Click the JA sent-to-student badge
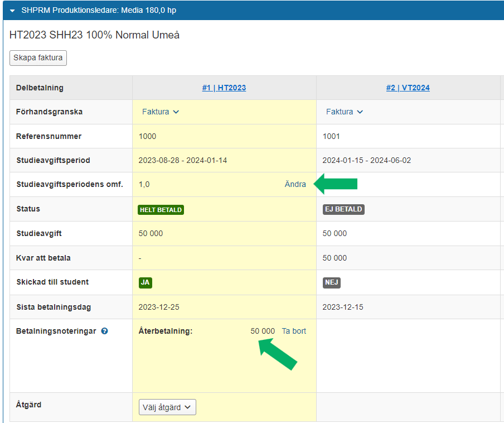Image resolution: width=504 pixels, height=423 pixels. coord(146,282)
